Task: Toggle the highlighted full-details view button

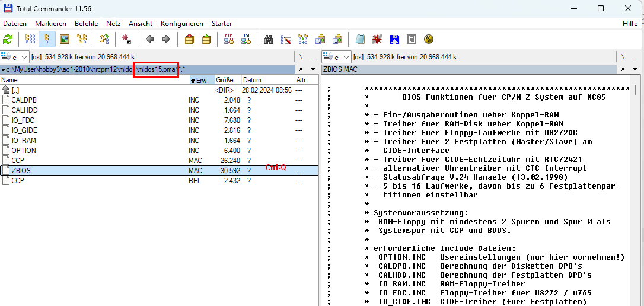Action: tap(47, 39)
